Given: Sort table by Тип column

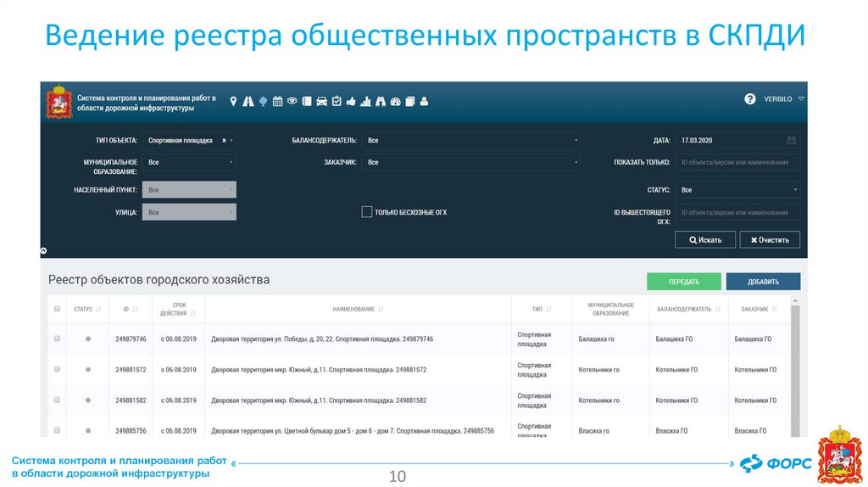Looking at the screenshot, I should point(549,309).
